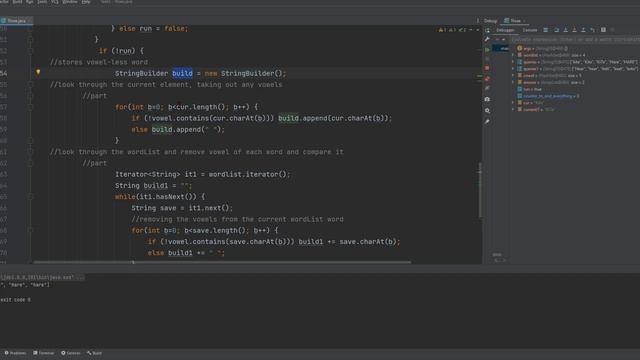
Task: Open the Help menu
Action: (x=86, y=2)
